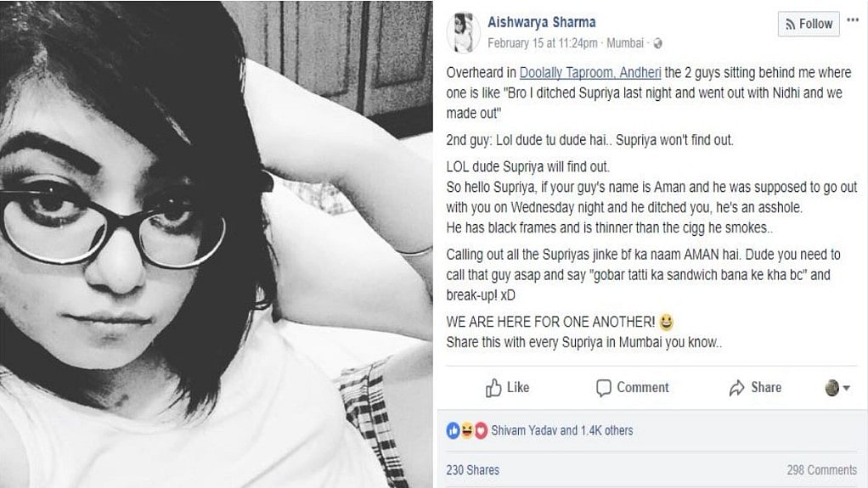Open the small avatar dropdown beside Share
The image size is (868, 488).
837,388
